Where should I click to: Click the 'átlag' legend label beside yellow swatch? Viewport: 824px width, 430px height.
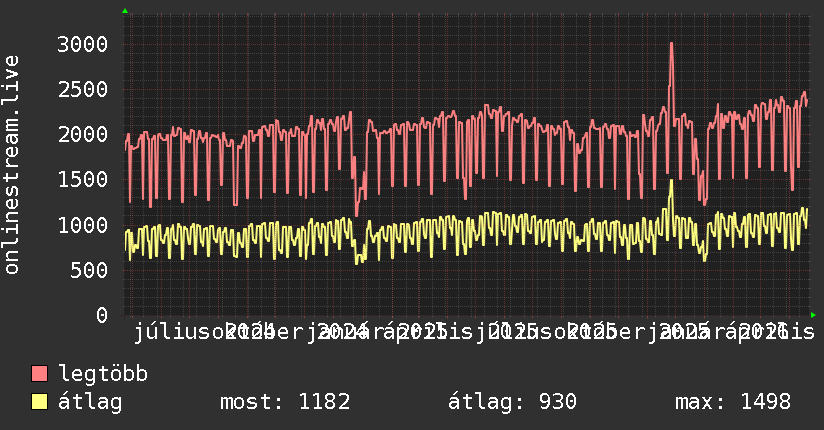click(x=90, y=402)
